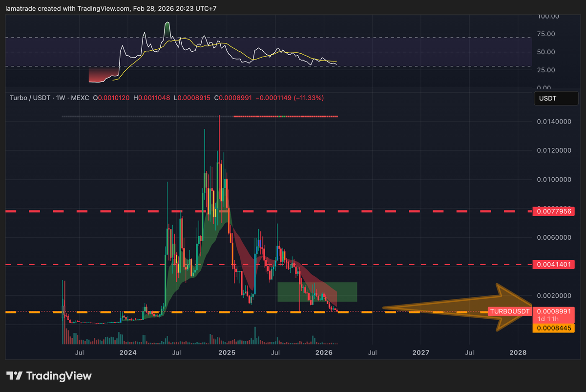Click the 2024 time axis label
This screenshot has height=392, width=586.
pos(128,352)
